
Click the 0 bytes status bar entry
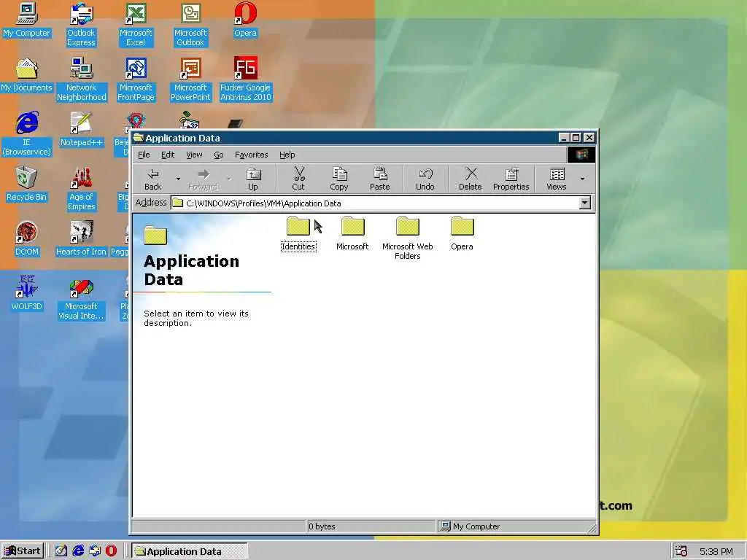[370, 526]
